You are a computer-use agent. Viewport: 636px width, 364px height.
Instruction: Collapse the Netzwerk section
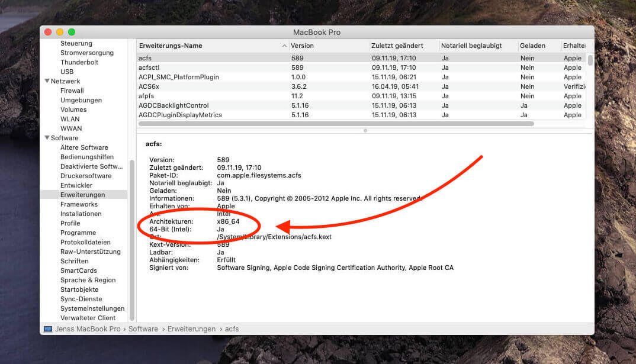(x=47, y=81)
